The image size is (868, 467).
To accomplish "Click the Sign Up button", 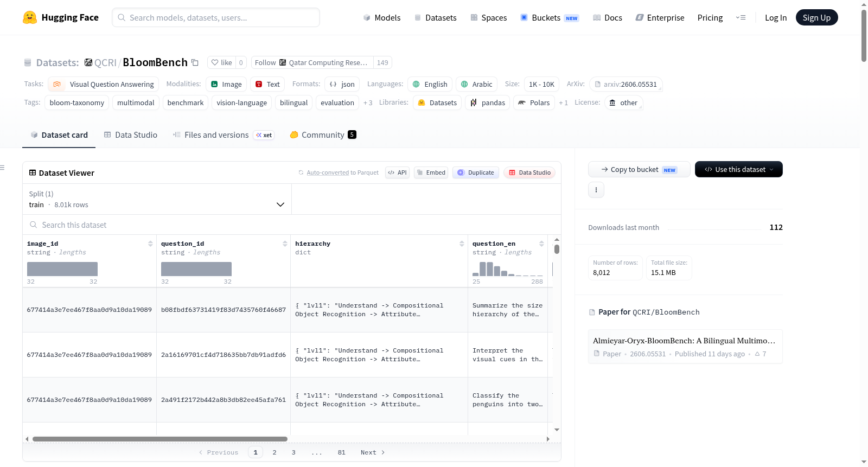I will click(816, 17).
